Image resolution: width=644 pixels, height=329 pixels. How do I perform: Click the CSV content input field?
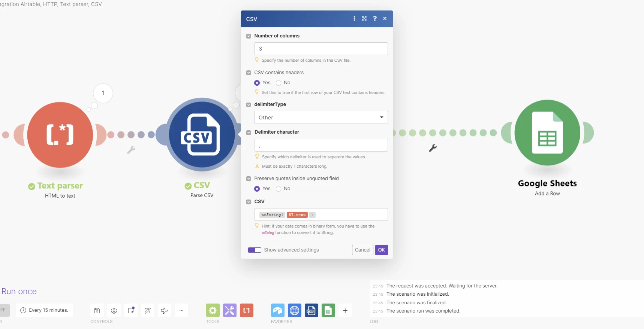click(321, 214)
